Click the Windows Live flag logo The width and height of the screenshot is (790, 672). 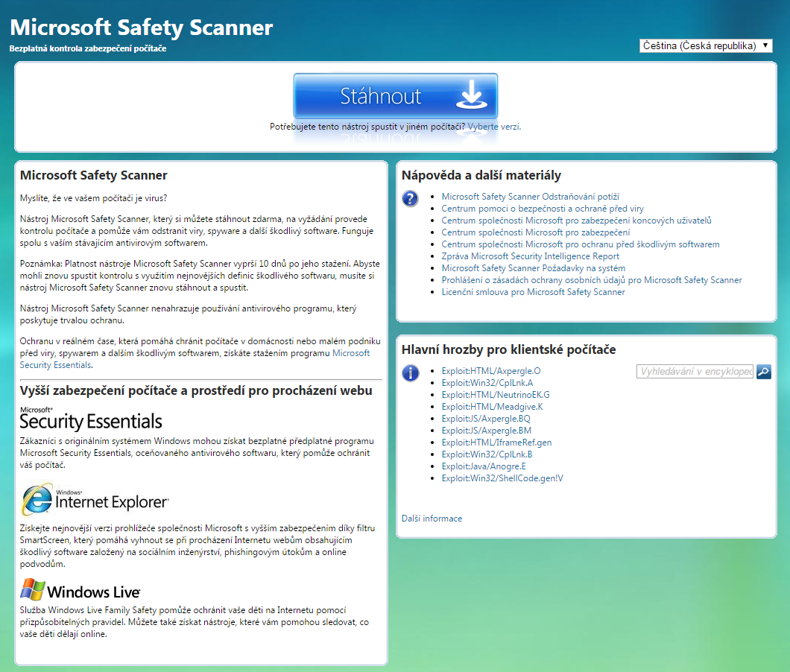point(80,590)
